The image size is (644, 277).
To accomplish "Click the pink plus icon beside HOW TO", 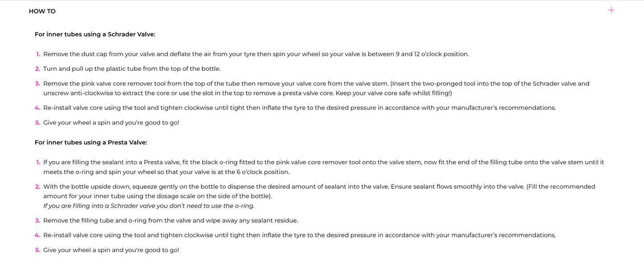I will click(611, 10).
